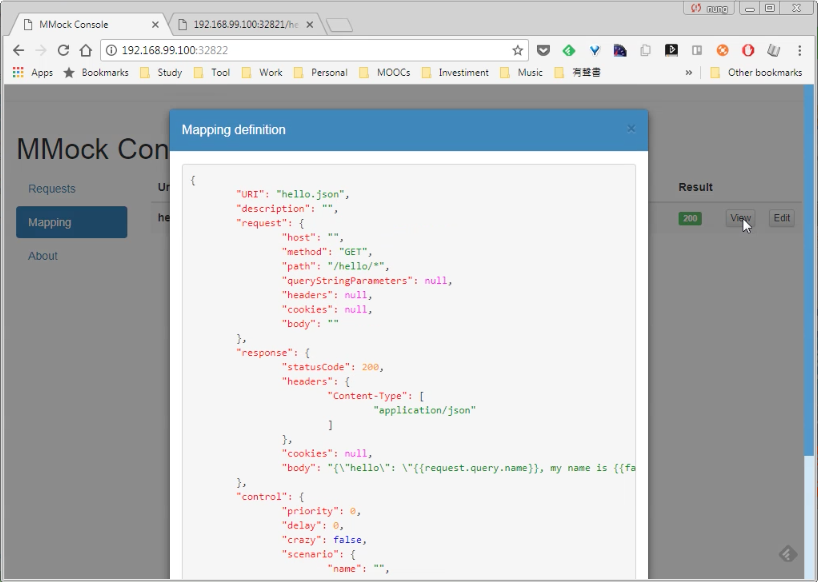Screen dimensions: 818x582
Task: Click the grey copy-pages extension icon
Action: tap(645, 50)
